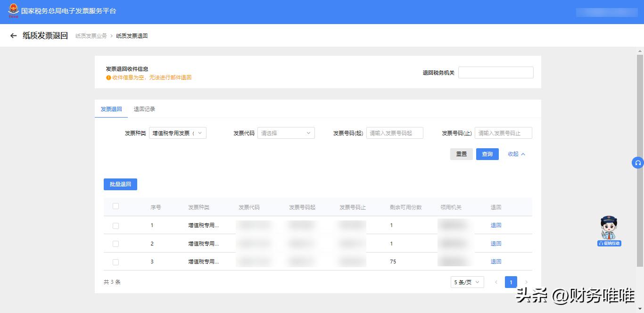Viewport: 644px width, 313px height.
Task: Click the national tax bureau logo
Action: click(13, 10)
